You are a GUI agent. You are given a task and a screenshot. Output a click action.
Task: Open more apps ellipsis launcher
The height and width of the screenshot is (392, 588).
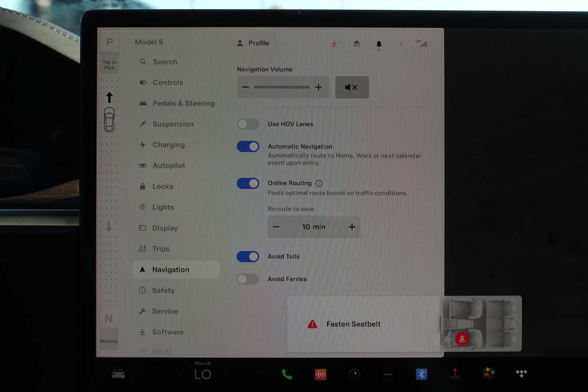388,374
